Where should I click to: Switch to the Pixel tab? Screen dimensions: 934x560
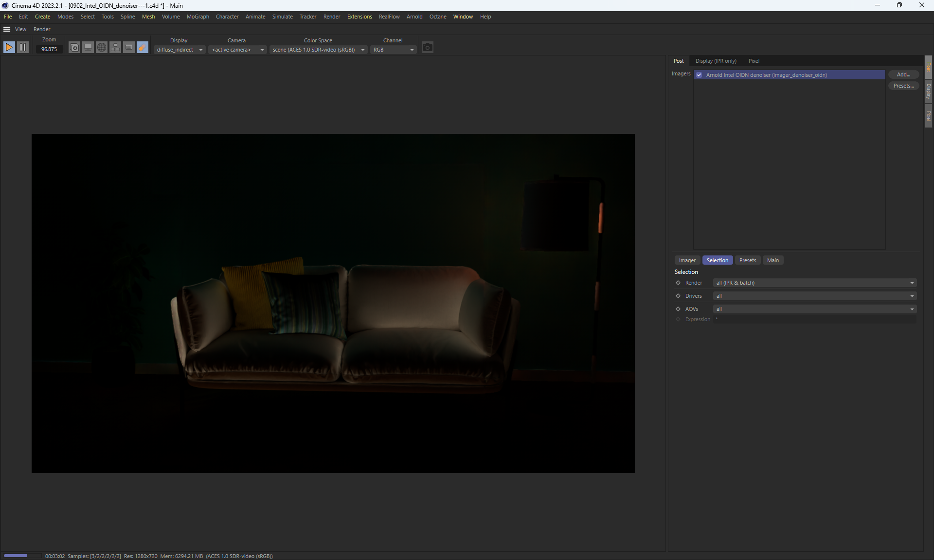point(754,61)
